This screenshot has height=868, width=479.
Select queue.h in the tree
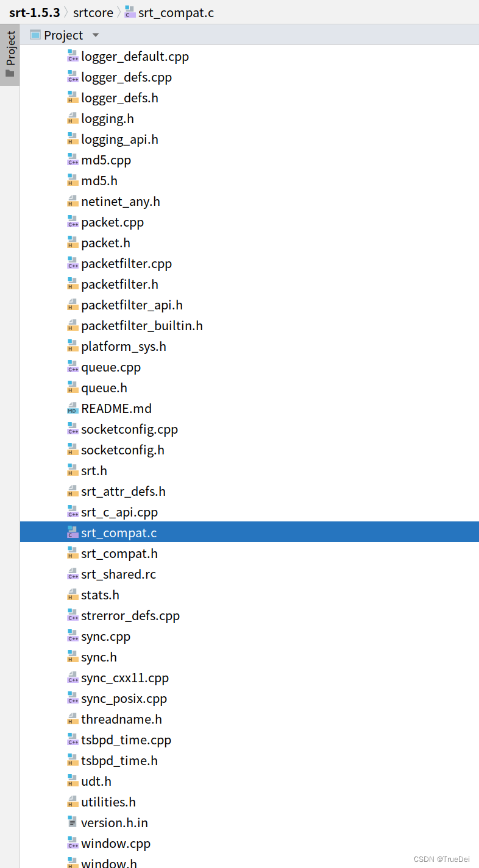coord(104,388)
